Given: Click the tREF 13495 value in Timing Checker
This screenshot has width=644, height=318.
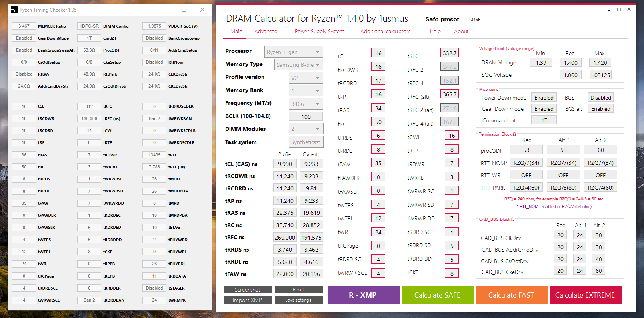Looking at the screenshot, I should point(154,155).
